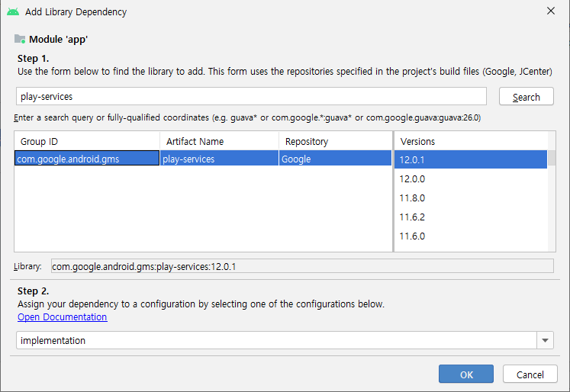This screenshot has width=570, height=392.
Task: Click the Module 'app' folder icon
Action: tap(20, 39)
